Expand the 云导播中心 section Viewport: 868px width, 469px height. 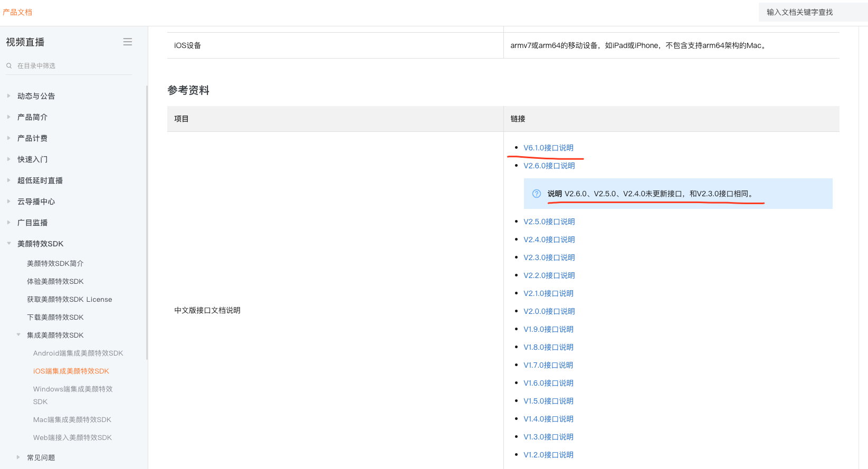click(8, 202)
